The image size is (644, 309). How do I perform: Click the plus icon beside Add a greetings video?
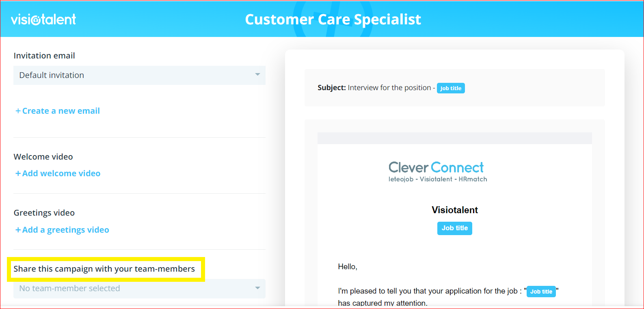[x=18, y=230]
